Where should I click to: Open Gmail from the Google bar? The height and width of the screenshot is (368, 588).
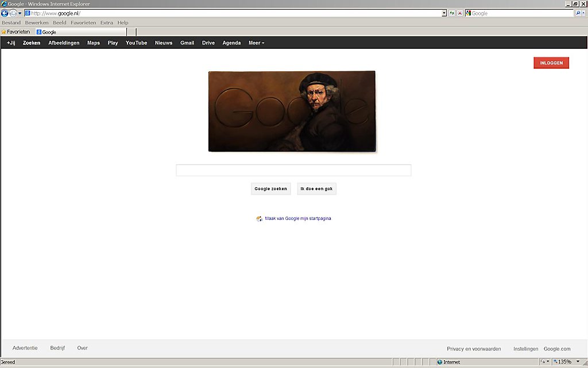pos(187,42)
